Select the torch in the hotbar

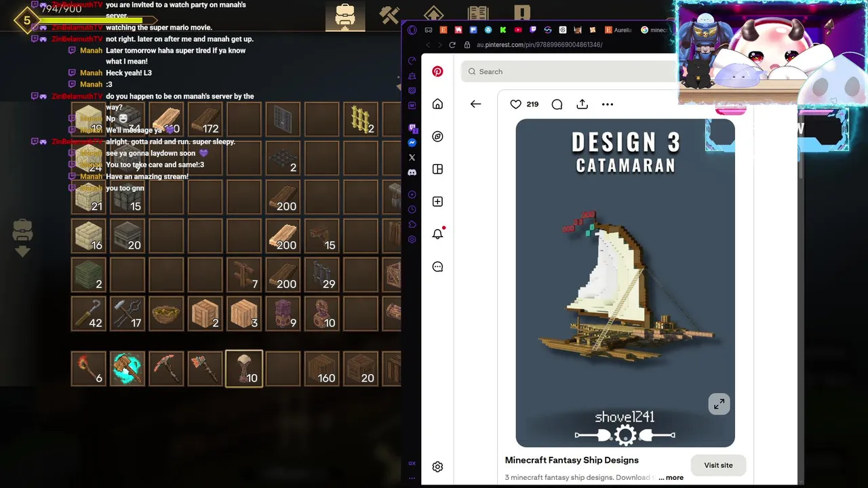tap(89, 369)
